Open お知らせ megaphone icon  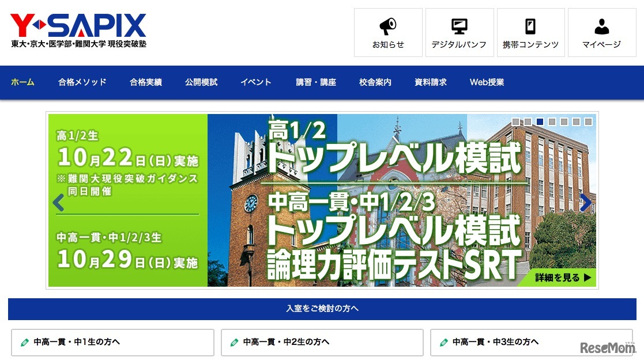pos(387,26)
